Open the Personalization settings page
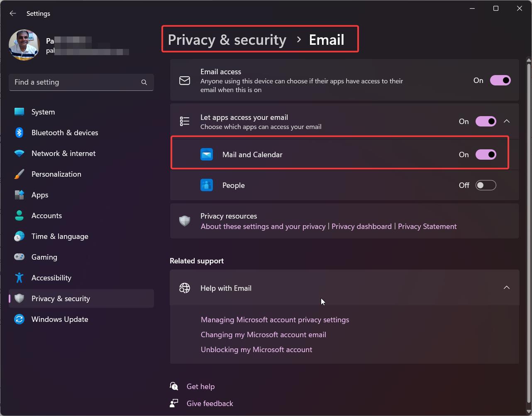 click(56, 174)
